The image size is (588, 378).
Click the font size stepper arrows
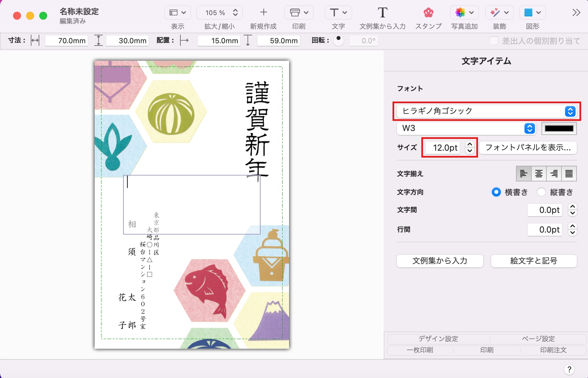click(x=470, y=147)
